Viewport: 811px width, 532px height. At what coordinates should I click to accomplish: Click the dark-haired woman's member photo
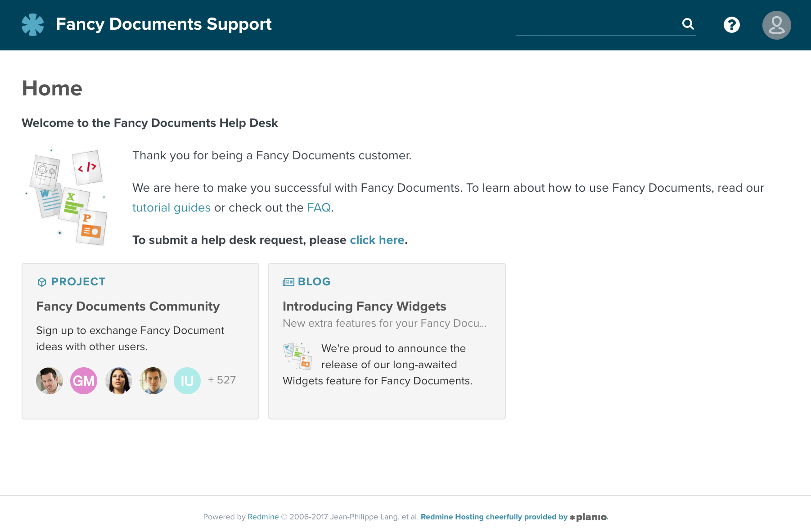(118, 381)
